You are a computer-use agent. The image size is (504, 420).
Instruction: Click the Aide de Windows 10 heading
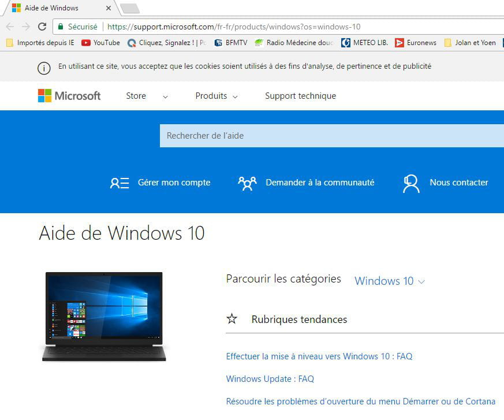[122, 233]
